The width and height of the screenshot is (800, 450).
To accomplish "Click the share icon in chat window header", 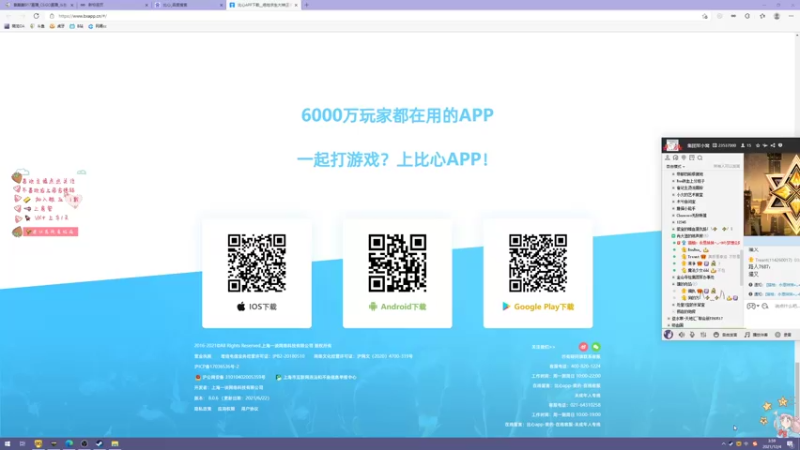I will [x=773, y=145].
